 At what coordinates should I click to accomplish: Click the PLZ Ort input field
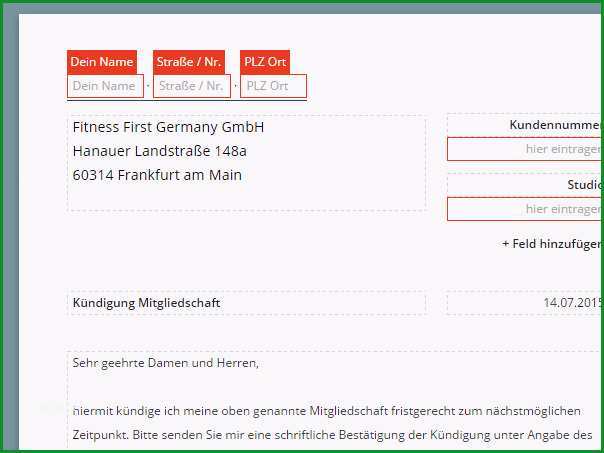(273, 86)
